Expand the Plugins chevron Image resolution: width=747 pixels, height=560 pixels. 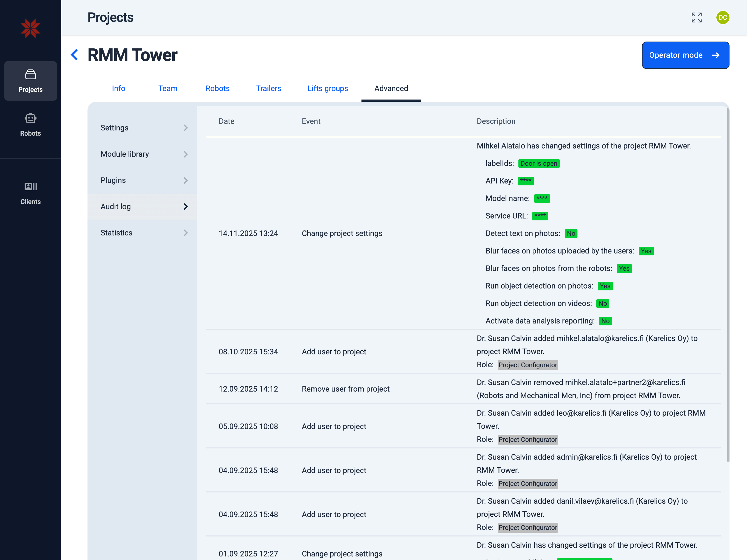click(x=185, y=180)
